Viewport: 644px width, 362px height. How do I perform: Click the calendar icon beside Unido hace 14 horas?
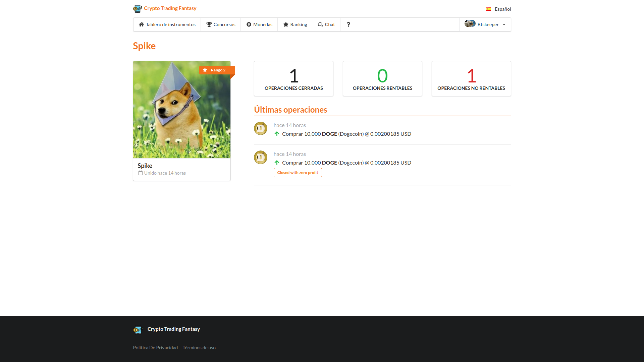[141, 173]
